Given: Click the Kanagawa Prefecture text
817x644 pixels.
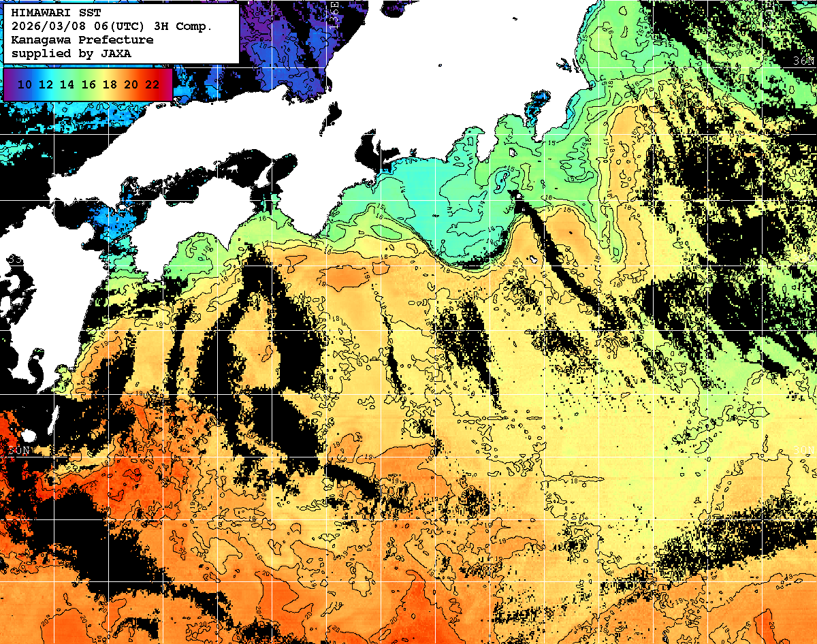Looking at the screenshot, I should (82, 39).
